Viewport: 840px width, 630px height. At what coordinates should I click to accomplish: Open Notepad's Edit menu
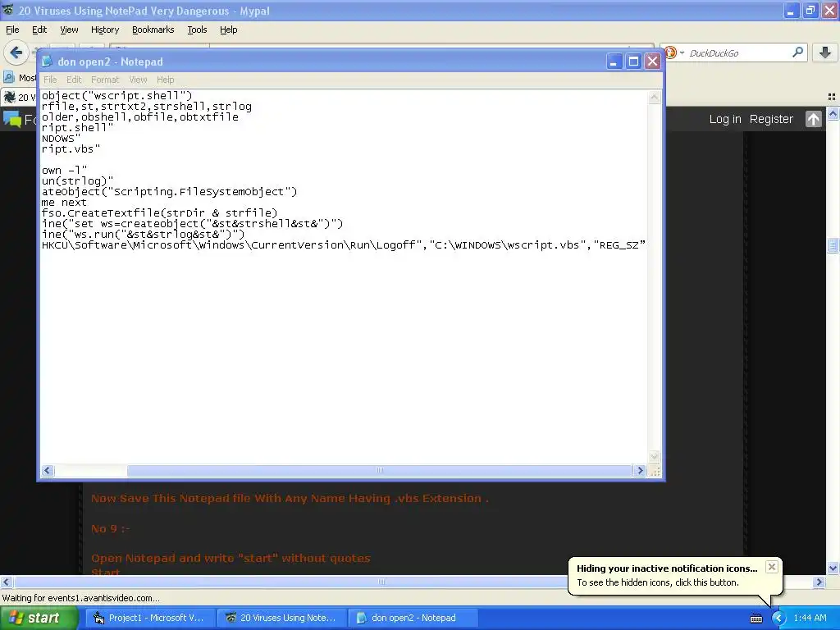73,80
